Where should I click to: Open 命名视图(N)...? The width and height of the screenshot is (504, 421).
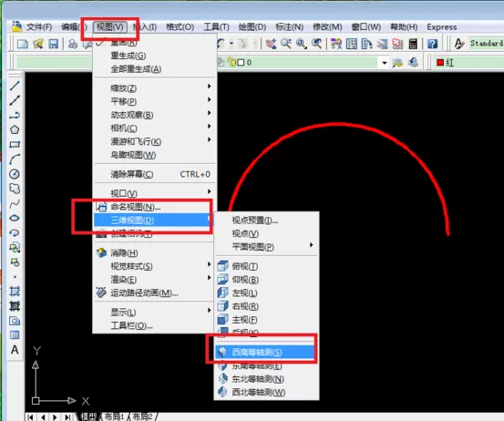pyautogui.click(x=155, y=207)
